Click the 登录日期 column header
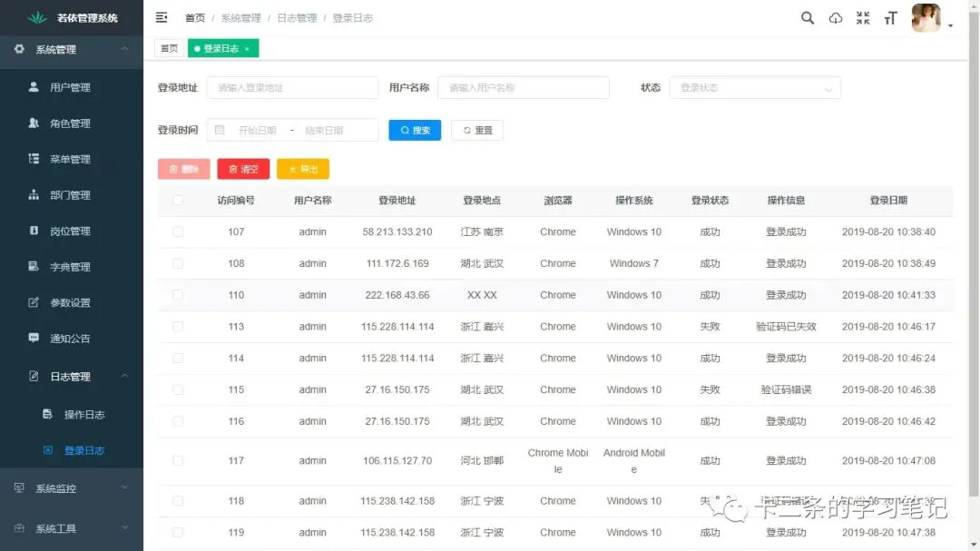This screenshot has width=980, height=551. pyautogui.click(x=888, y=200)
